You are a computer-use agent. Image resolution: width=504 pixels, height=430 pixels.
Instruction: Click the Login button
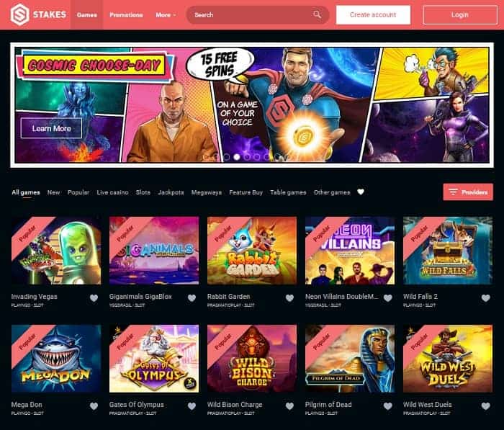[x=460, y=15]
